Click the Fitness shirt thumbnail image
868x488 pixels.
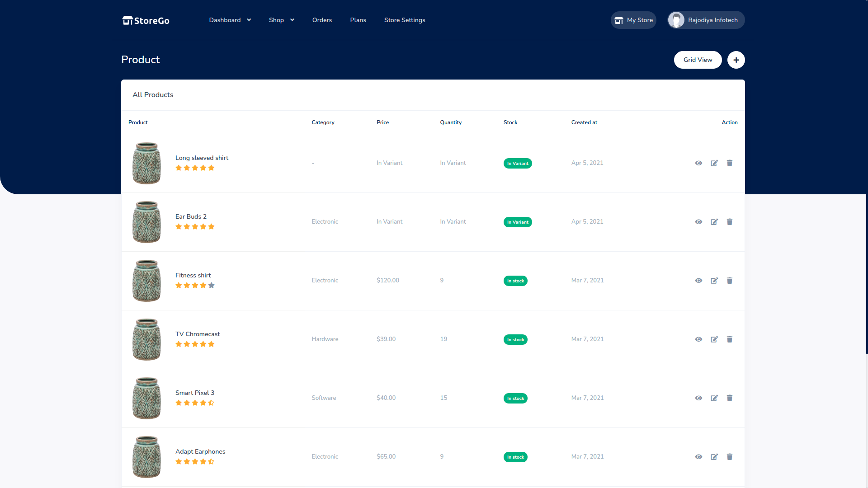coord(146,281)
